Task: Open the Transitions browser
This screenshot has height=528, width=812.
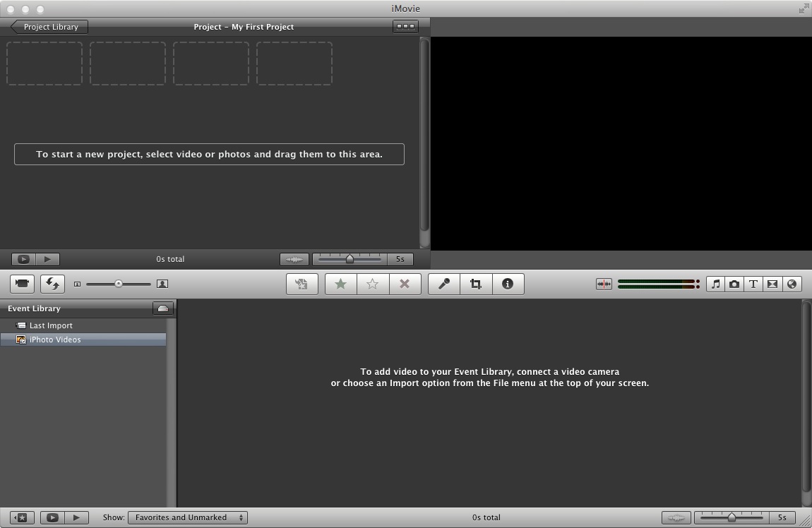Action: point(772,284)
